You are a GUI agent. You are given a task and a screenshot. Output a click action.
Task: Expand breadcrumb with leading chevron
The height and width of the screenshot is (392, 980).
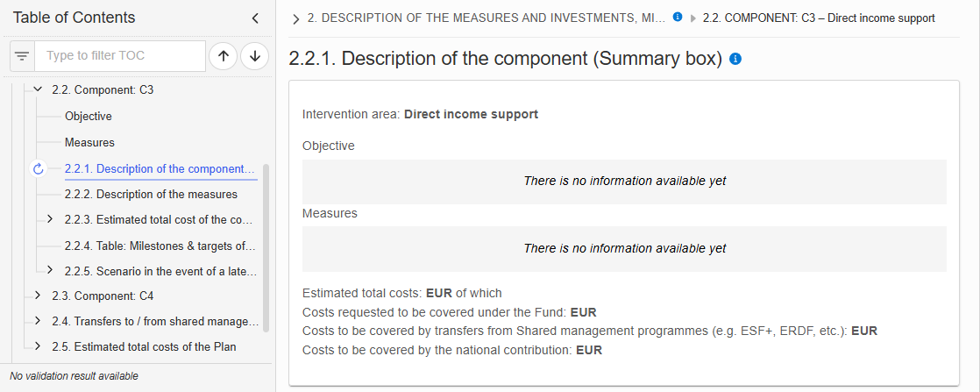click(296, 19)
